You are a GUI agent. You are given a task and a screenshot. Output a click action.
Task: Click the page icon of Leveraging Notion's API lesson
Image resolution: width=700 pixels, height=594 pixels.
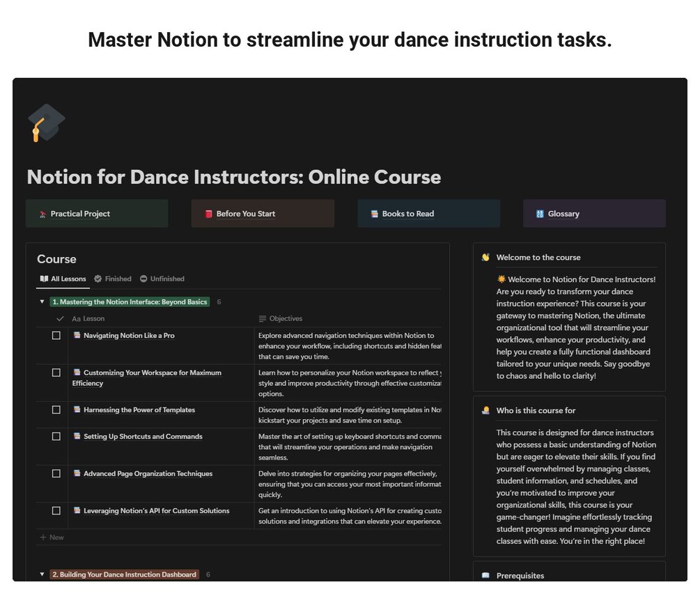click(x=77, y=510)
